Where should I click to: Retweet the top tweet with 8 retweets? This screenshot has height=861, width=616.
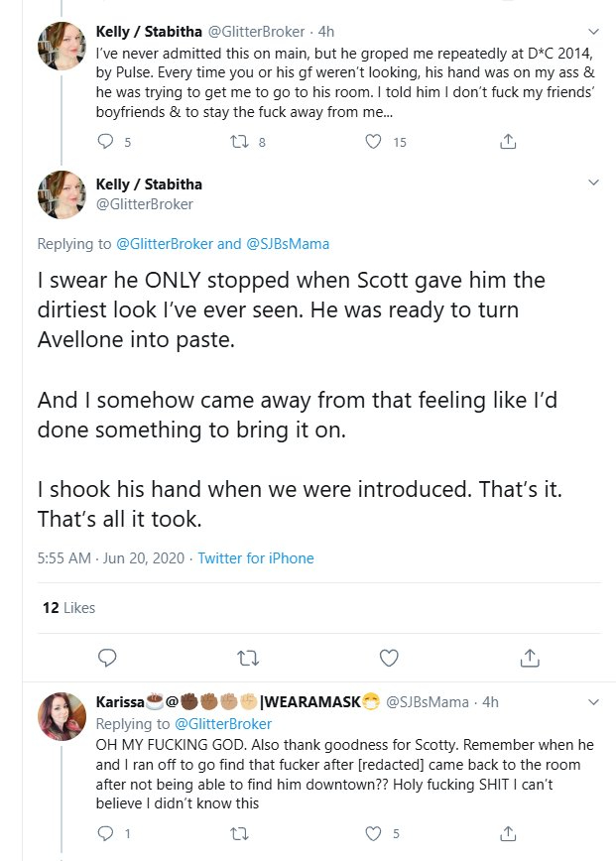[238, 143]
